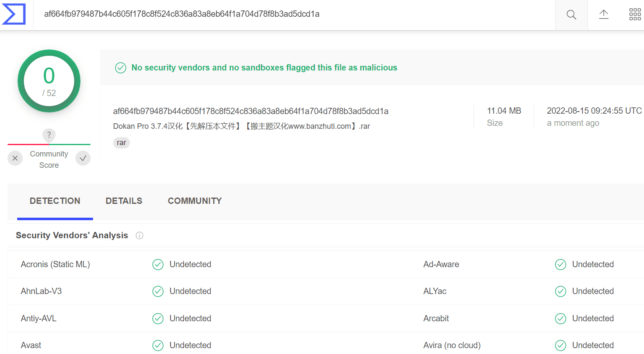Click the Undetected result for Arcabit
The width and height of the screenshot is (644, 354).
593,319
